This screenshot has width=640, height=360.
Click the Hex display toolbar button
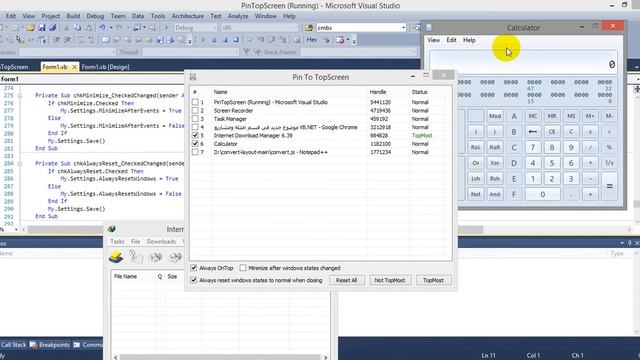point(311,40)
